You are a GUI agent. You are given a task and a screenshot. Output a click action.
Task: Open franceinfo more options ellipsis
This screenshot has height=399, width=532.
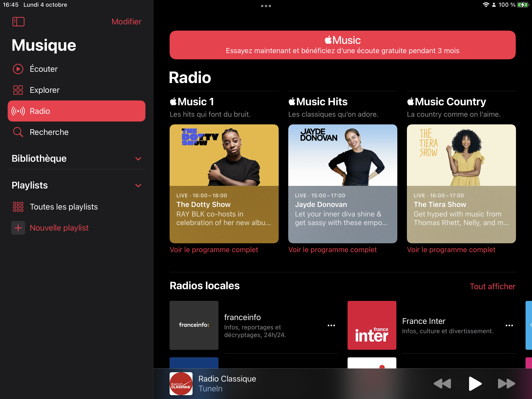point(331,325)
